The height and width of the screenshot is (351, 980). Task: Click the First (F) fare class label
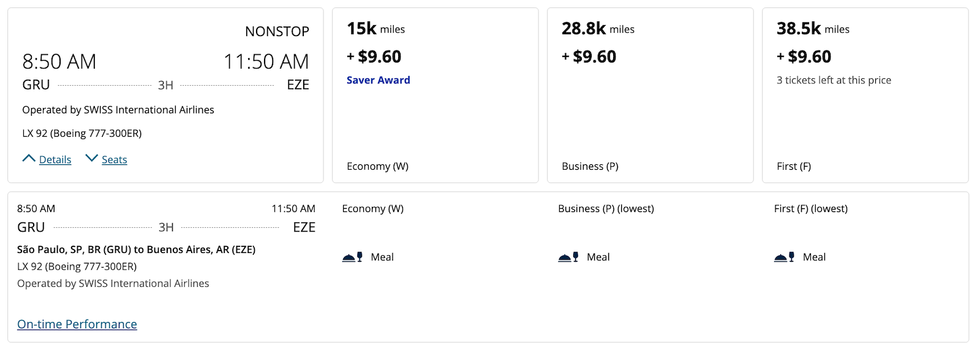coord(794,166)
